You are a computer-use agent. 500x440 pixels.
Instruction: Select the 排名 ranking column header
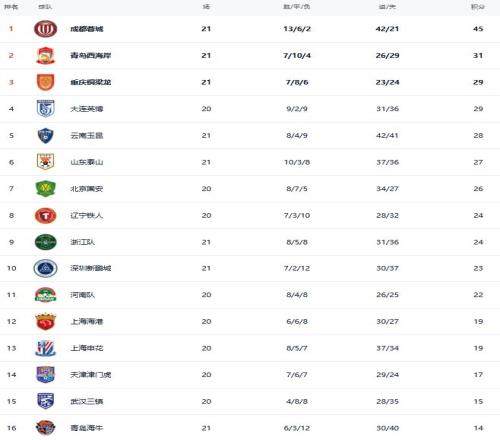pos(11,7)
